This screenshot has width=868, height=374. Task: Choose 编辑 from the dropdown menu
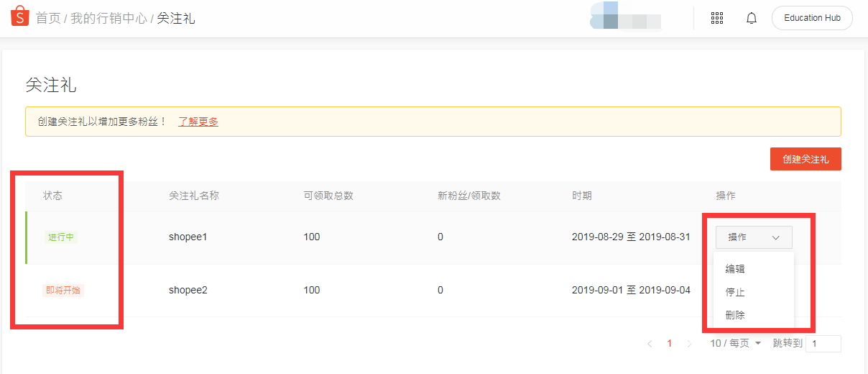[x=735, y=269]
